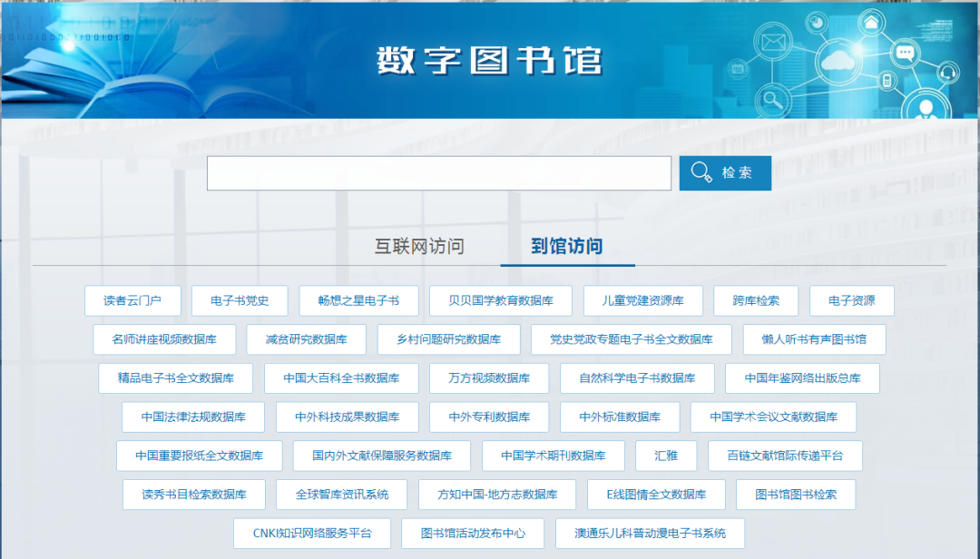Click the 检索 search button

point(725,173)
